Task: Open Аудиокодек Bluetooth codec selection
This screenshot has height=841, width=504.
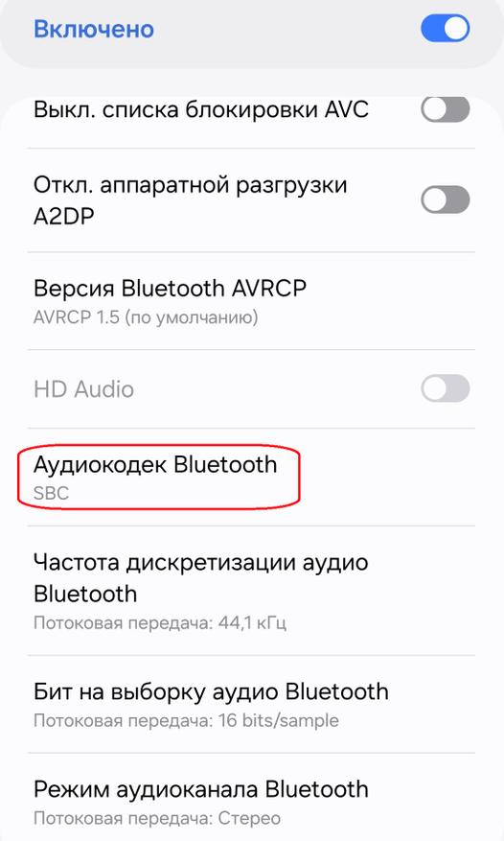Action: click(x=251, y=477)
